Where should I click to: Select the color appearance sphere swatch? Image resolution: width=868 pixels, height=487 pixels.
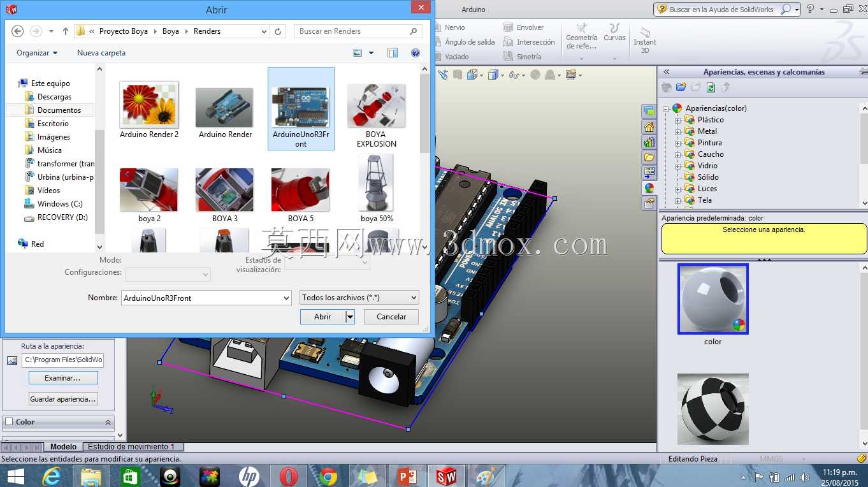tap(713, 299)
